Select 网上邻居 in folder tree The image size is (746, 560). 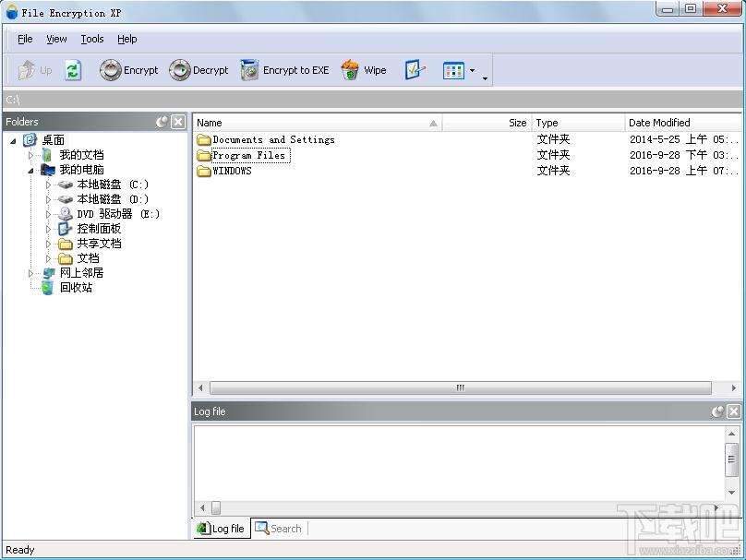(x=81, y=272)
